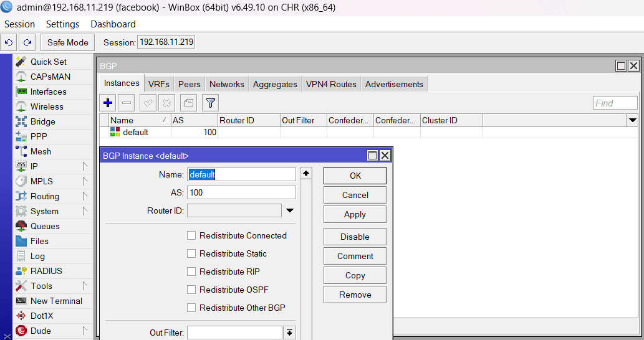The width and height of the screenshot is (644, 340).
Task: Click the System gear icon
Action: [21, 211]
